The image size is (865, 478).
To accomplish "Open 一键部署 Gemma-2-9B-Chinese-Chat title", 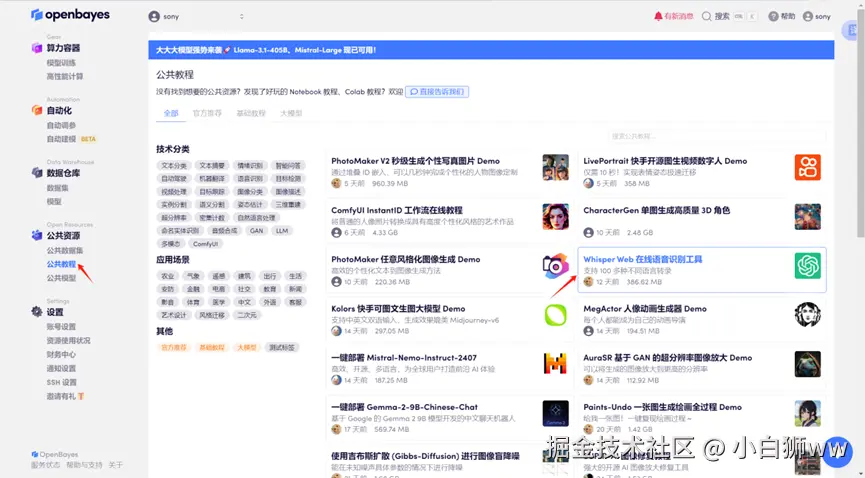I will [x=404, y=407].
